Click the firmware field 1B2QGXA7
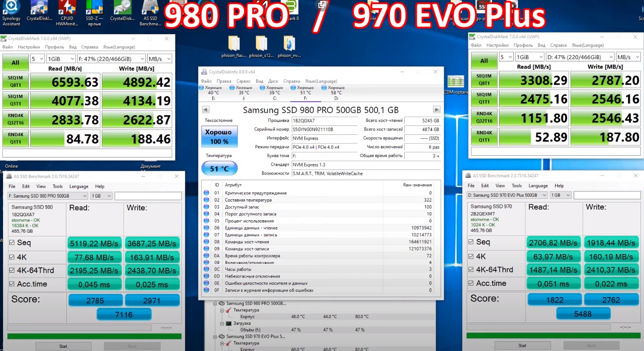This screenshot has height=351, width=644. (325, 121)
